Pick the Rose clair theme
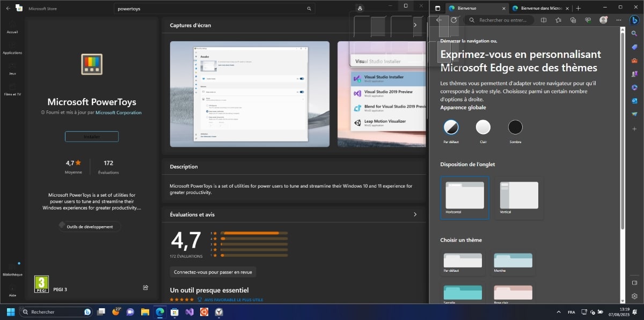644x320 pixels. point(513,294)
